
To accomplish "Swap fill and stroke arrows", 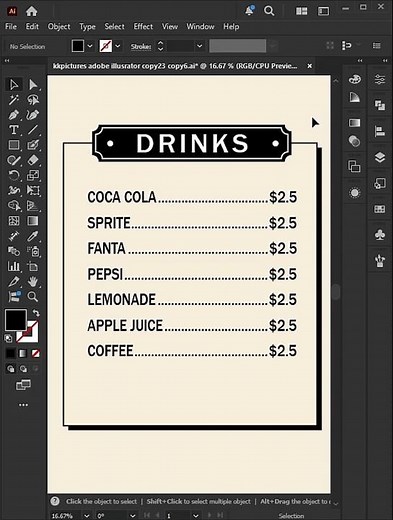I will 36,313.
